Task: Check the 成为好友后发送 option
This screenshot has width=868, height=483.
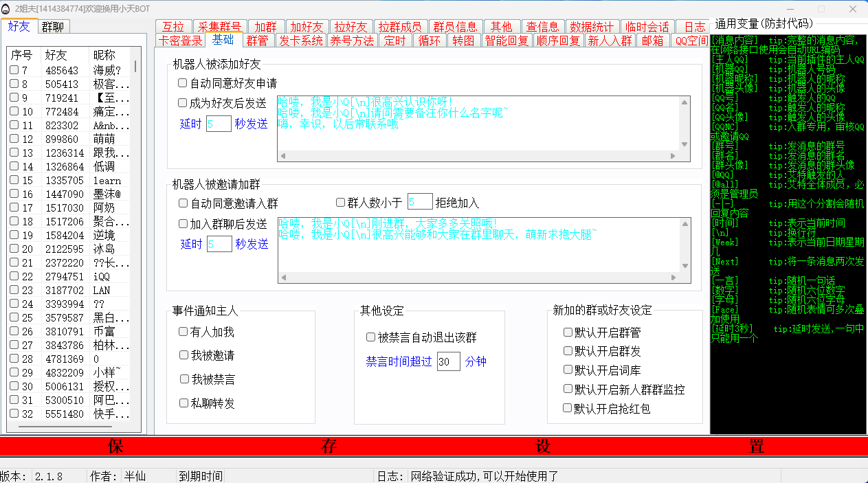Action: [183, 103]
